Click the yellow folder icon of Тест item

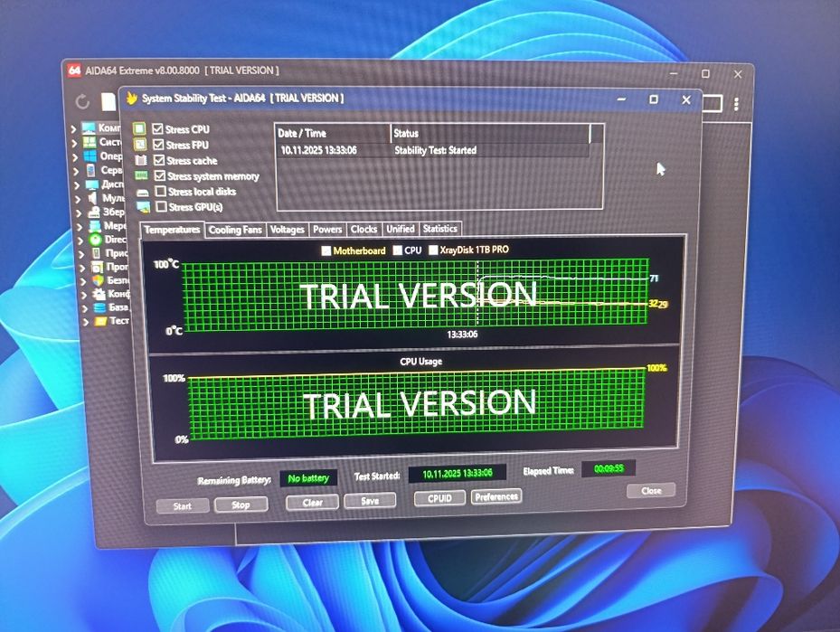(100, 321)
